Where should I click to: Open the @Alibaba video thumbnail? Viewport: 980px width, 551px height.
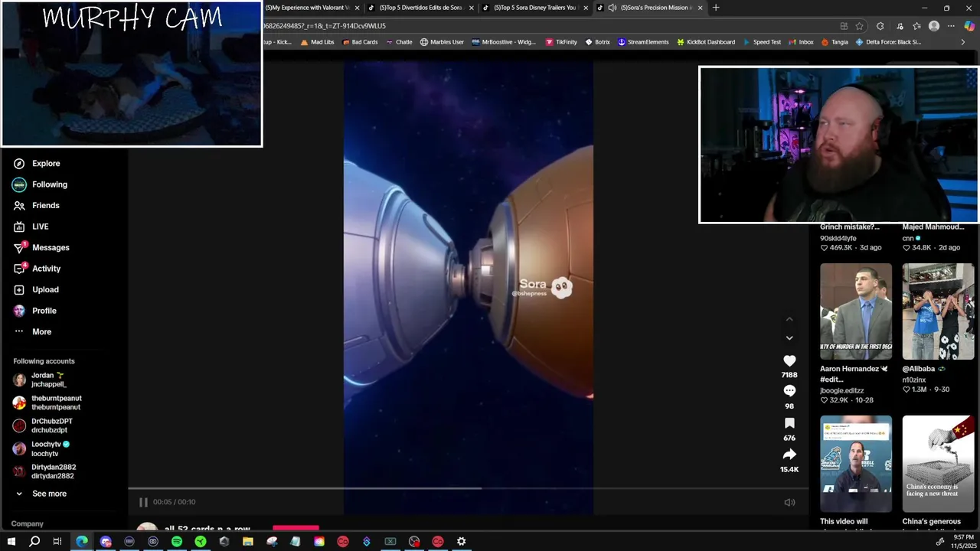[x=938, y=311]
